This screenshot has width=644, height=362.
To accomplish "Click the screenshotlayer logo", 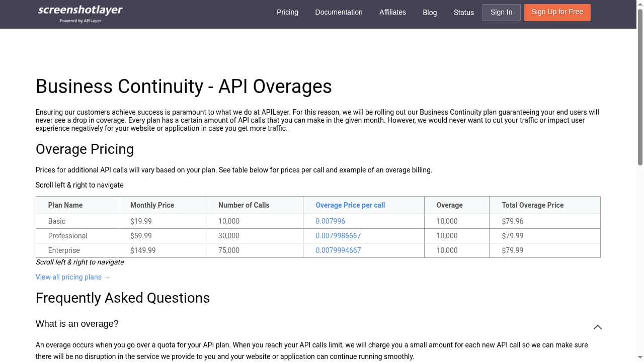I will [x=80, y=14].
